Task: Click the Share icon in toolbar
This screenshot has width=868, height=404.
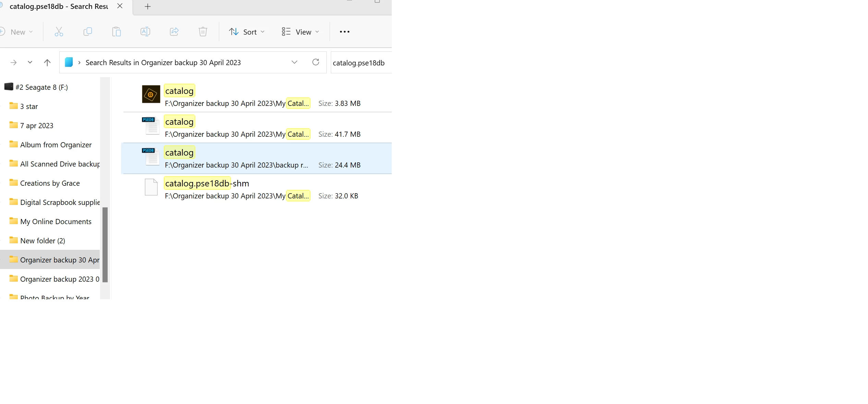Action: click(x=174, y=32)
